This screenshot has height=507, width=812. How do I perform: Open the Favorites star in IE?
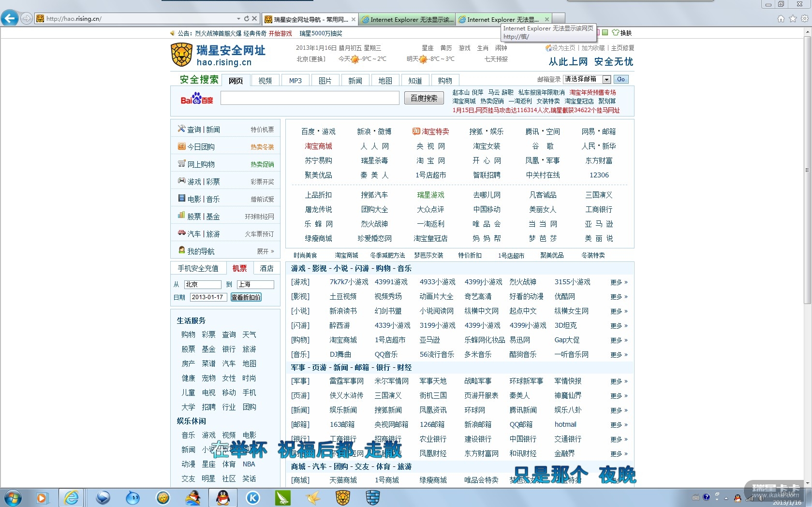coord(793,19)
